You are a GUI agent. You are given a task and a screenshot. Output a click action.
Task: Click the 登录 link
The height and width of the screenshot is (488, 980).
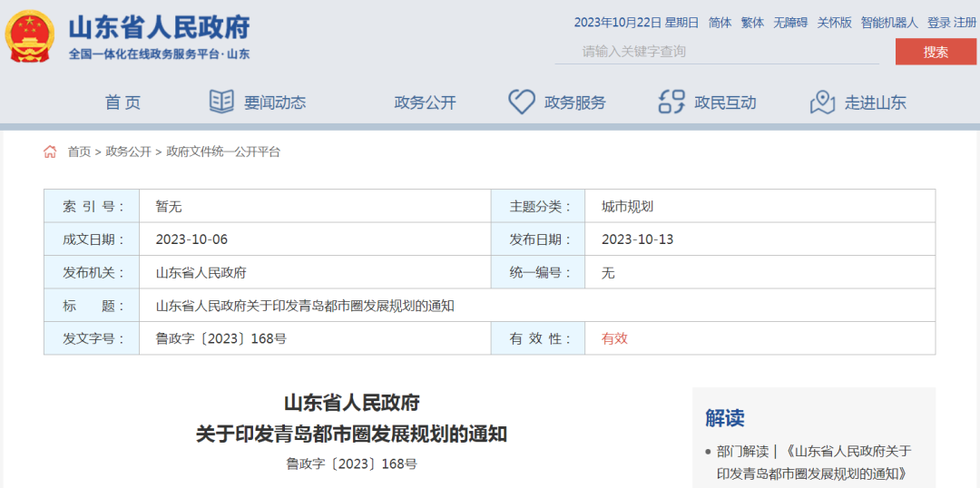pos(938,23)
